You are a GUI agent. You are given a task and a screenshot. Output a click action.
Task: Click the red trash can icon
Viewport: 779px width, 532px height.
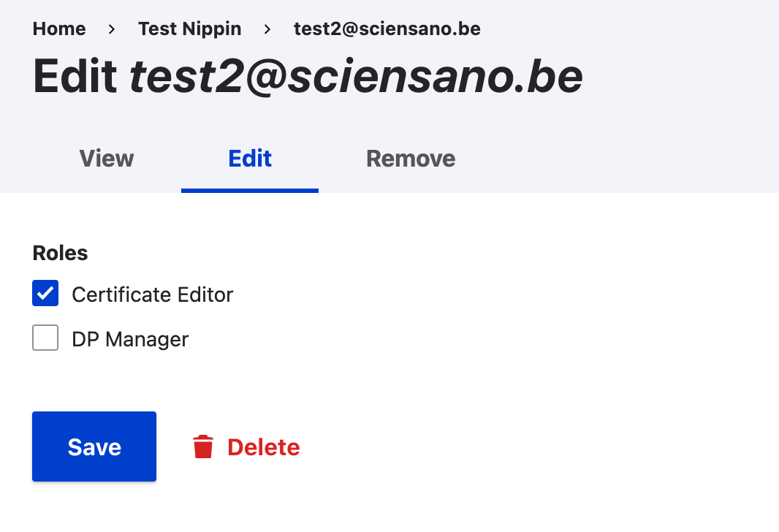[203, 446]
